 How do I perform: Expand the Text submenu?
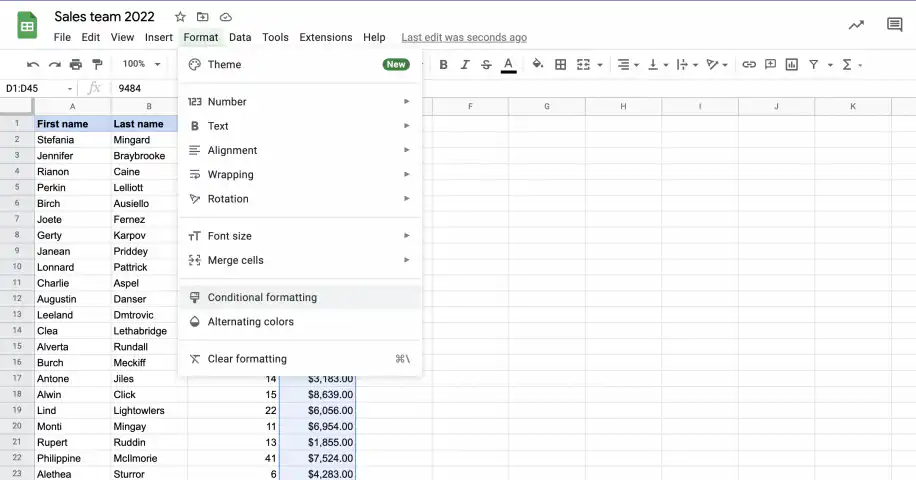point(300,126)
